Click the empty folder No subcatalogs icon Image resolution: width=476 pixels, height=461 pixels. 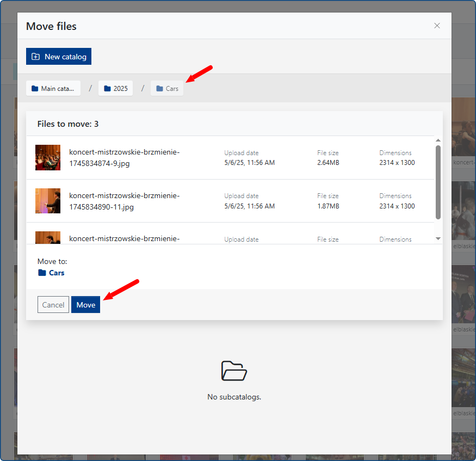[234, 371]
